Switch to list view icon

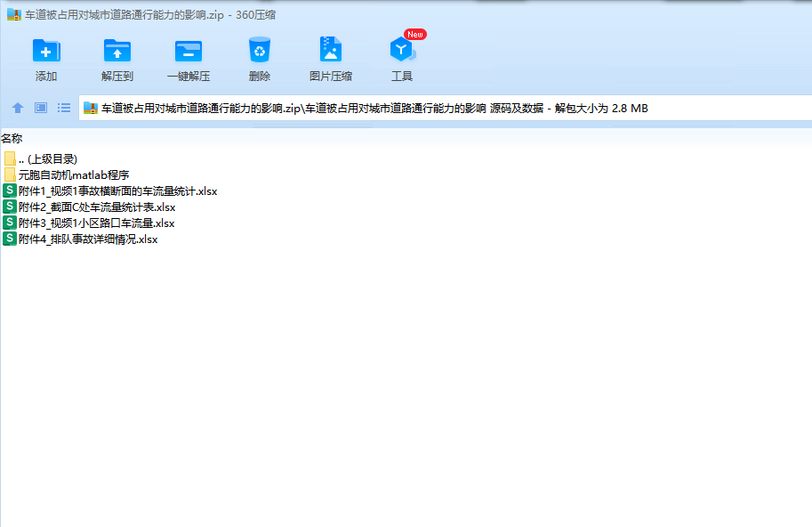[x=64, y=108]
